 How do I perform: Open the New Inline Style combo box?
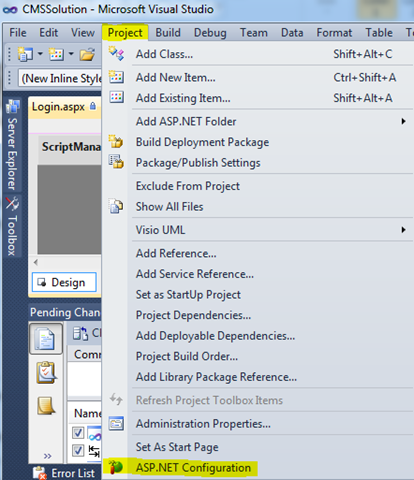coord(60,79)
